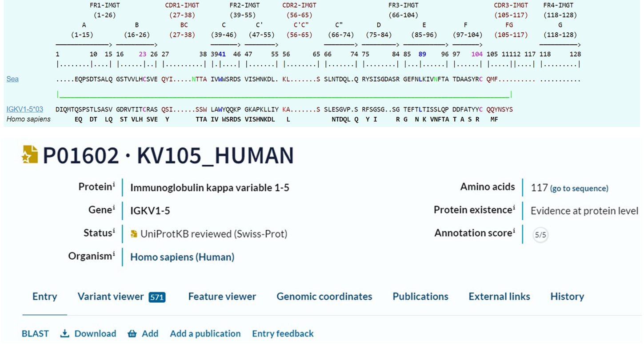The image size is (644, 344).
Task: Click the highlighted position number 89
Action: tap(422, 54)
